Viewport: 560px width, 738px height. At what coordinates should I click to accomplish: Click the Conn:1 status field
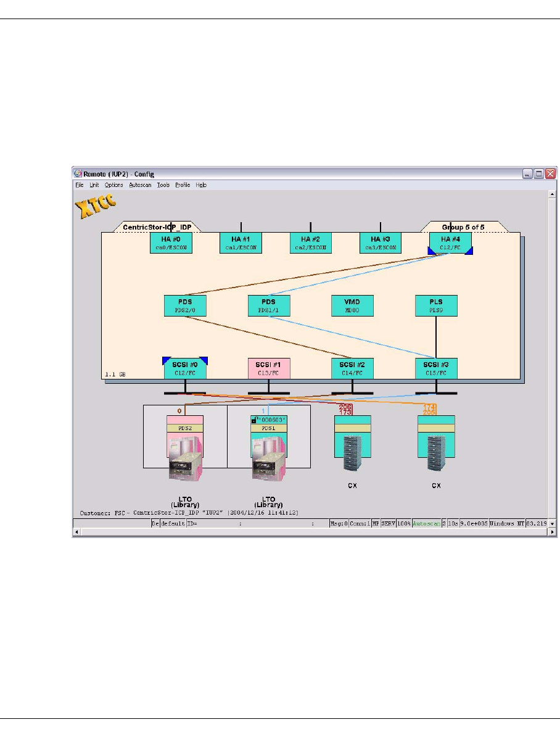click(360, 523)
